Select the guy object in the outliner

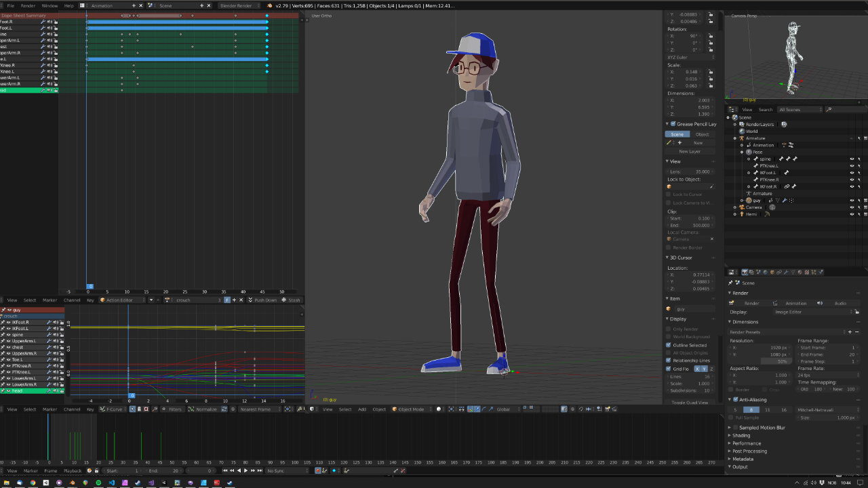coord(756,201)
